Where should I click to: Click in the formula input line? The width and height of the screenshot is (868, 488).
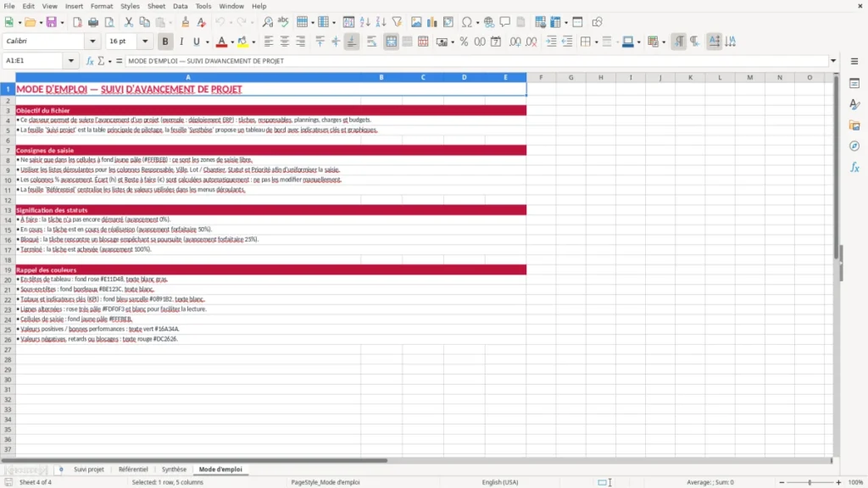[476, 61]
